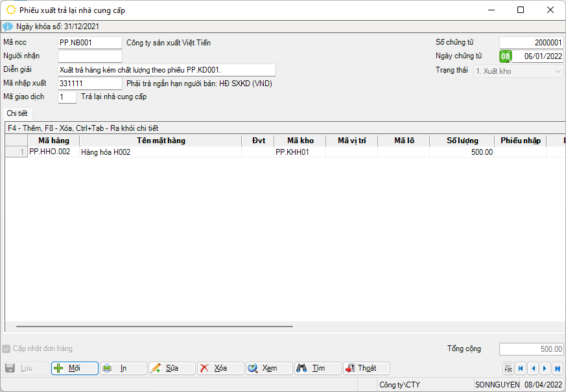Click the Tìm binoculars search button
The height and width of the screenshot is (392, 566).
318,368
